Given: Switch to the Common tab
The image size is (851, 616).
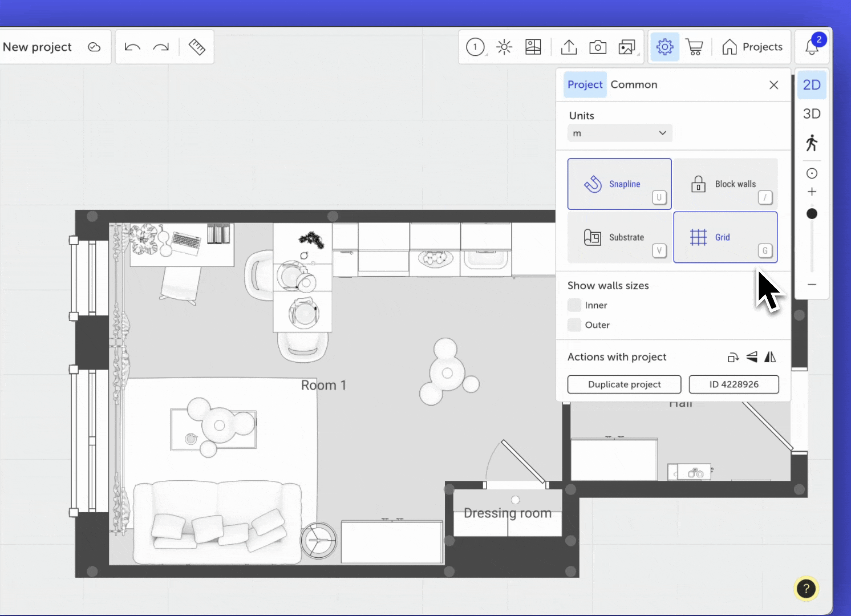Looking at the screenshot, I should pos(634,84).
